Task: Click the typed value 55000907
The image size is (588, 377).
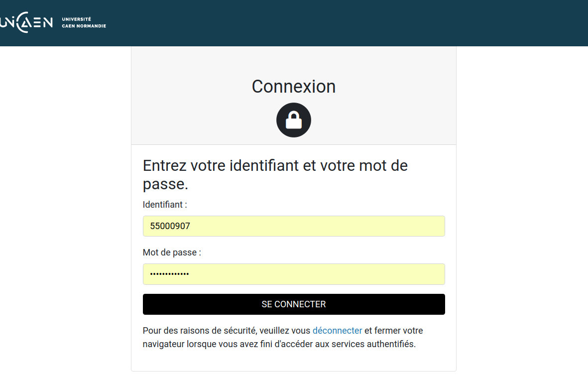Action: (x=170, y=226)
